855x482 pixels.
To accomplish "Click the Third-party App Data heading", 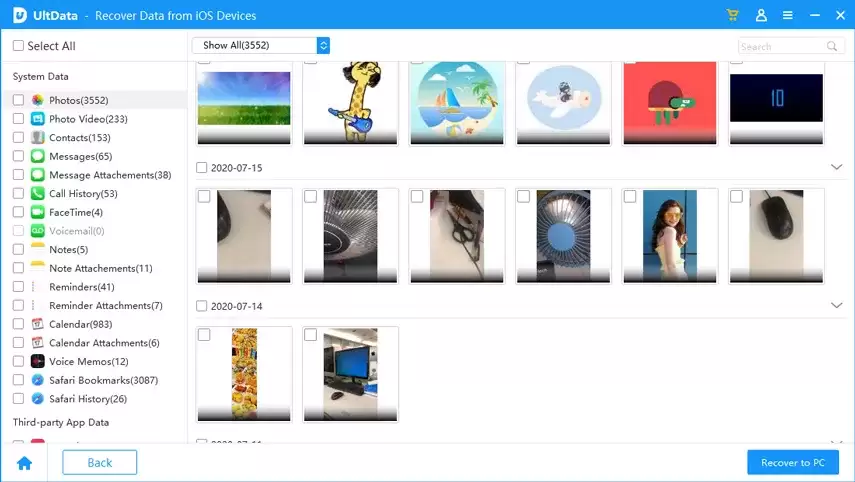I will pos(61,422).
